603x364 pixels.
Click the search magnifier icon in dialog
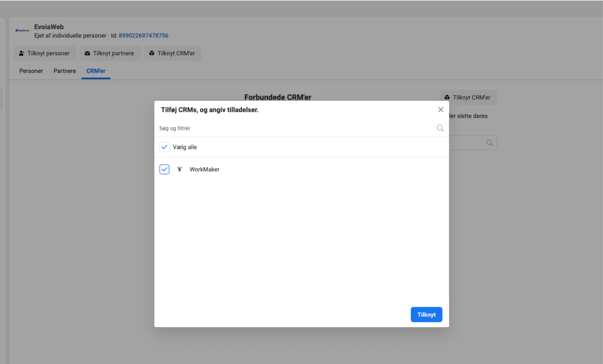click(x=440, y=128)
